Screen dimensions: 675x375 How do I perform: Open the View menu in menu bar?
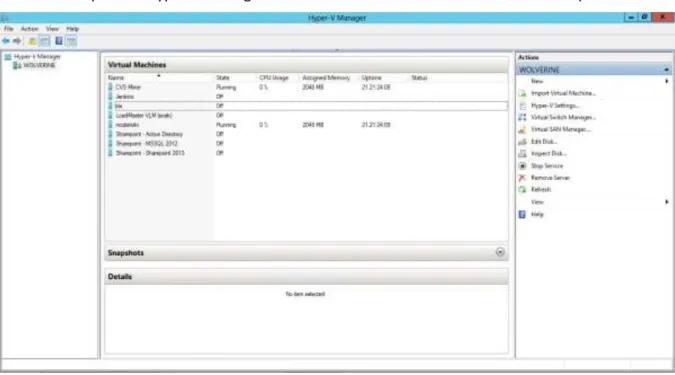(x=52, y=29)
